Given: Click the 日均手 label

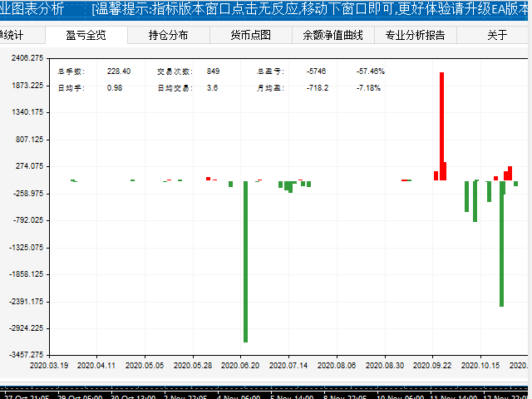Looking at the screenshot, I should (x=71, y=88).
